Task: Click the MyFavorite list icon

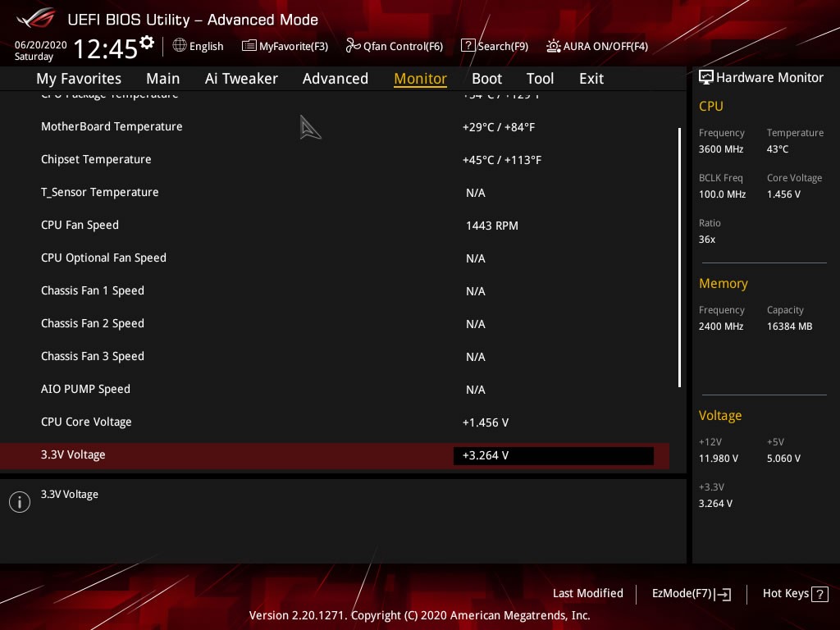Action: [x=249, y=46]
